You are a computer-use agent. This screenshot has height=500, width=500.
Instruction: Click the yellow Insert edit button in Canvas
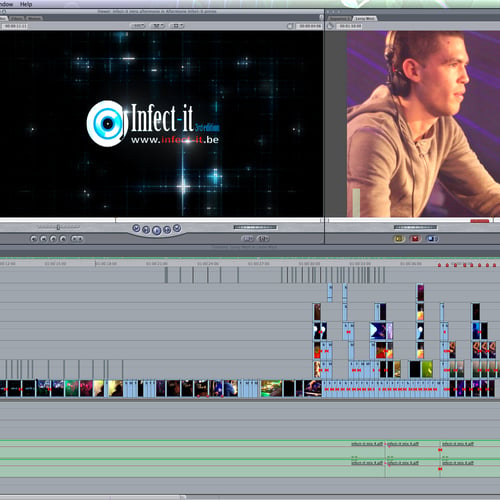(399, 239)
